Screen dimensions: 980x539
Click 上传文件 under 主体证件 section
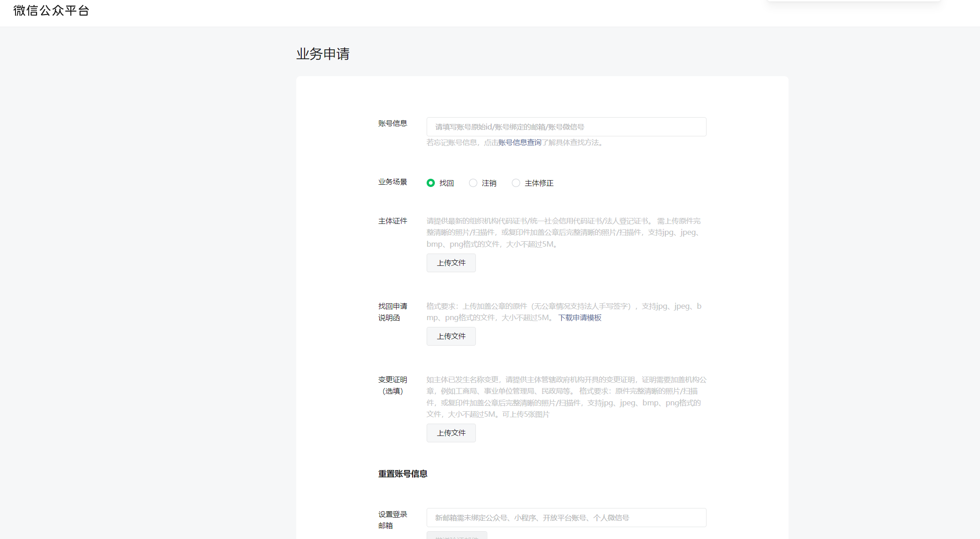(451, 263)
